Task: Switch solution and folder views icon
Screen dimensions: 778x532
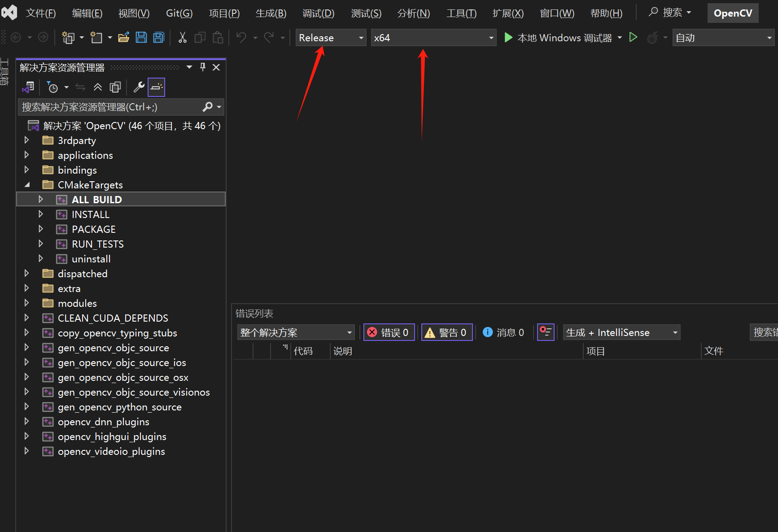Action: [28, 87]
